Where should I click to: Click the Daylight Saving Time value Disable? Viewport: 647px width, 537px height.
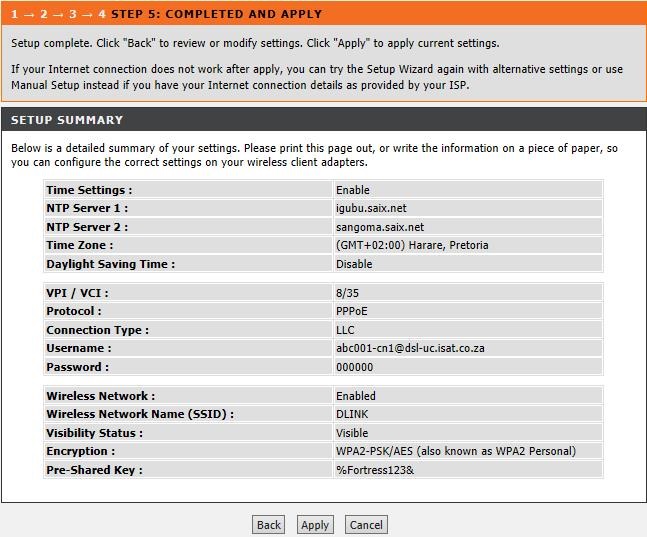click(x=354, y=264)
